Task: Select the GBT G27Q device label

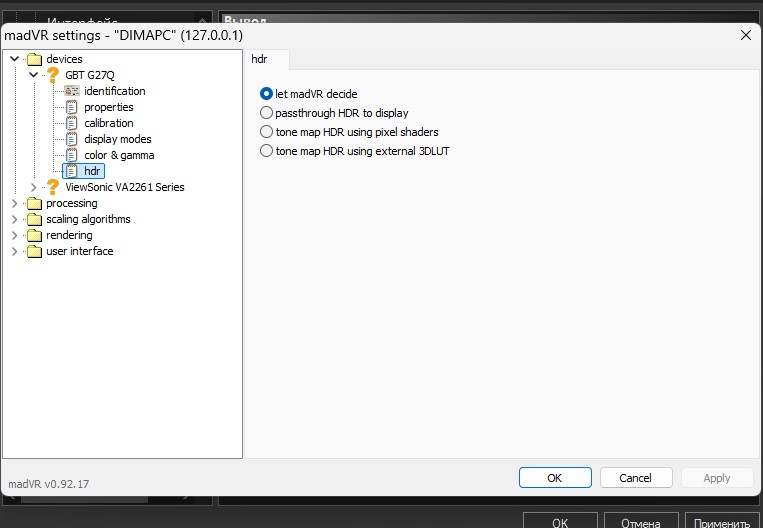Action: pos(90,75)
